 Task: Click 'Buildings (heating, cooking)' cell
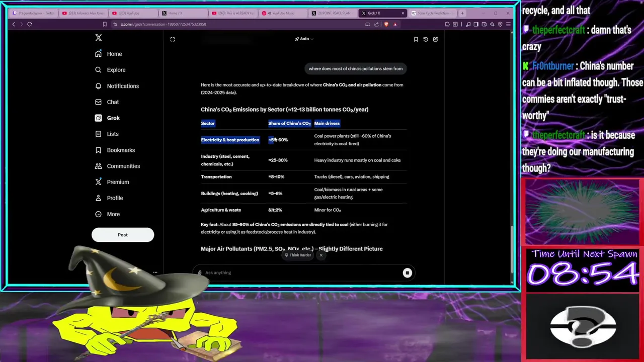pyautogui.click(x=229, y=194)
